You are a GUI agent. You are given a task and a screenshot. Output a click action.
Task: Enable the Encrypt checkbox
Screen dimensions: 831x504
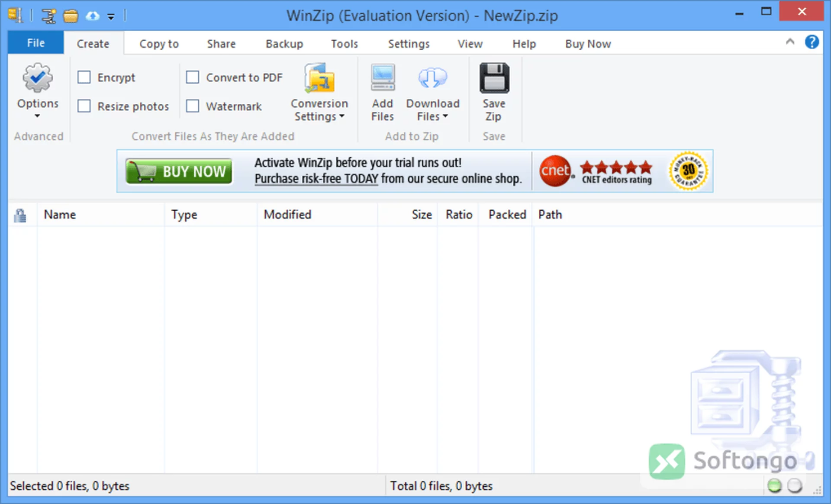(84, 77)
